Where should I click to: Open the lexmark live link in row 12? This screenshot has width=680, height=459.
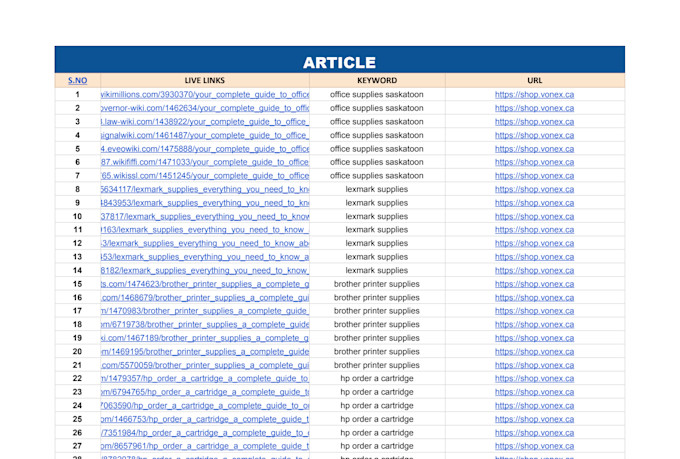point(205,243)
